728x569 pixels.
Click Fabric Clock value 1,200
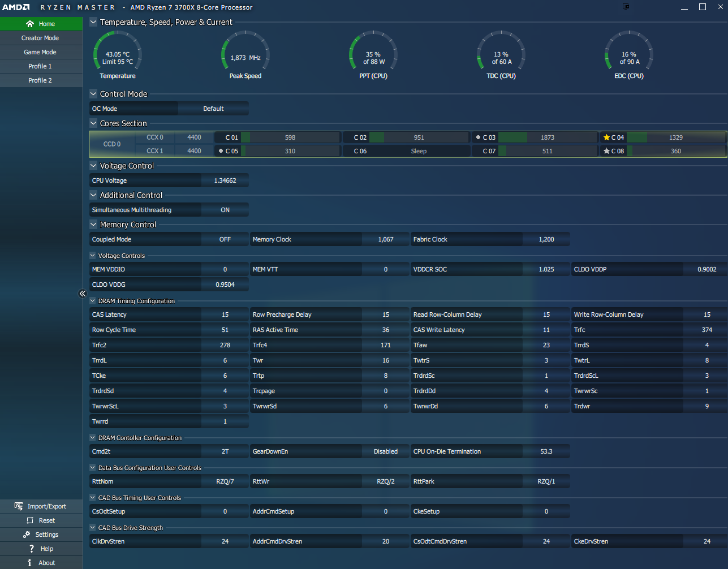546,239
